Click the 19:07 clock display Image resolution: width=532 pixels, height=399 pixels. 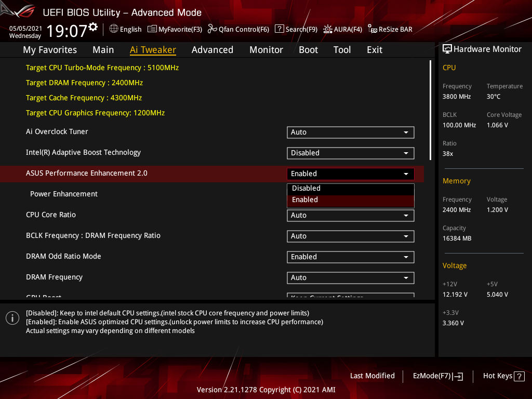tap(67, 31)
